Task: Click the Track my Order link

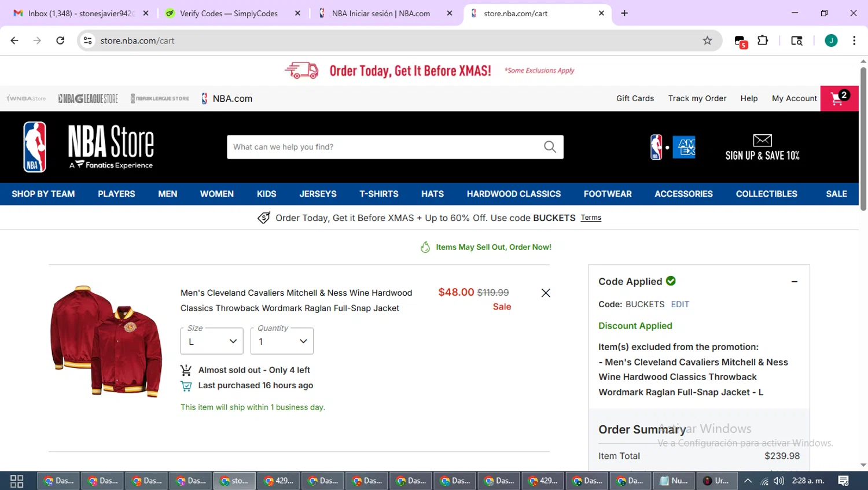Action: click(x=697, y=98)
